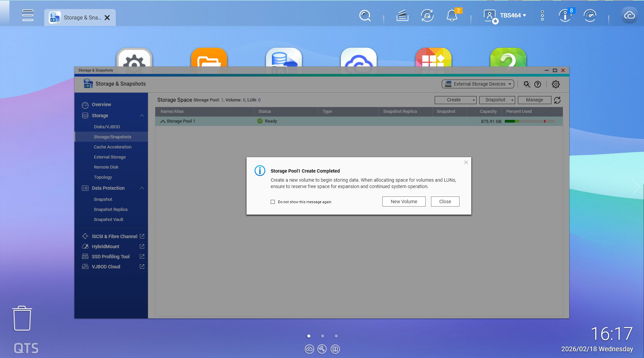Collapse the Storage section in sidebar
This screenshot has height=358, width=644.
click(142, 116)
